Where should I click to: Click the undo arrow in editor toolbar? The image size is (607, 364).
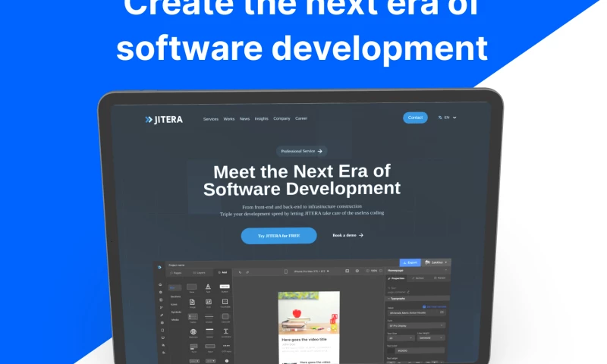240,272
